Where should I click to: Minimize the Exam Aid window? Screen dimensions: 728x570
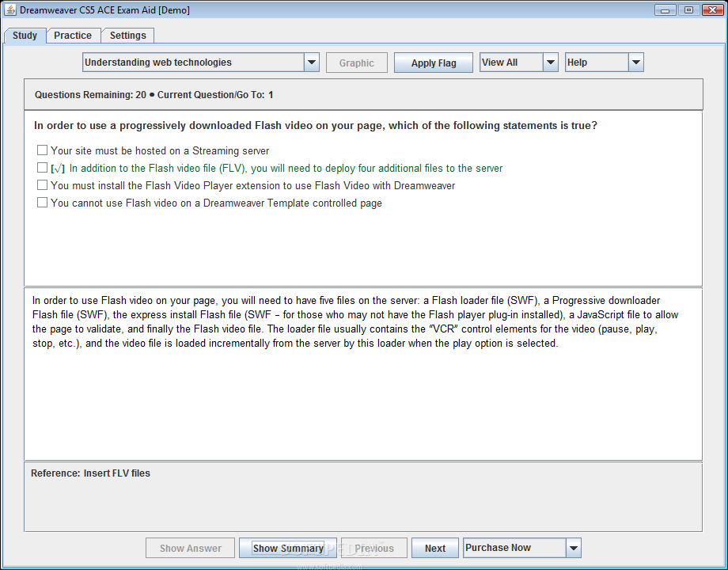click(x=665, y=9)
